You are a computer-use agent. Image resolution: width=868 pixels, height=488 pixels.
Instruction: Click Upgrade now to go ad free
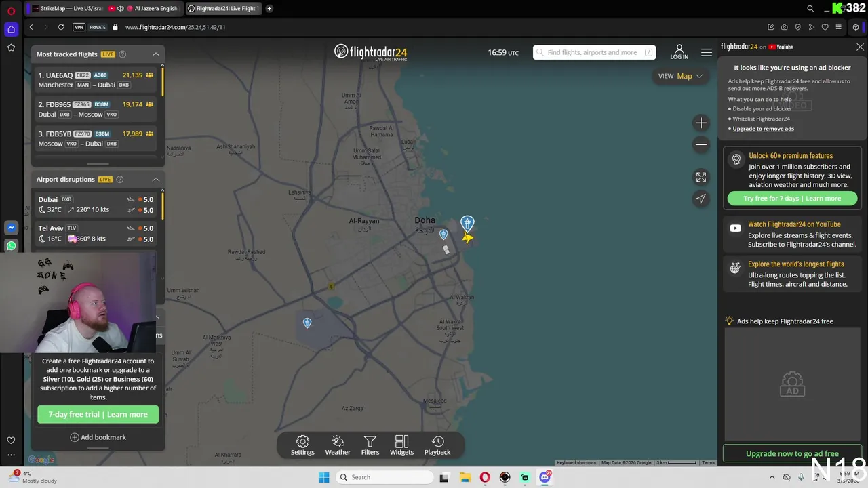(792, 453)
